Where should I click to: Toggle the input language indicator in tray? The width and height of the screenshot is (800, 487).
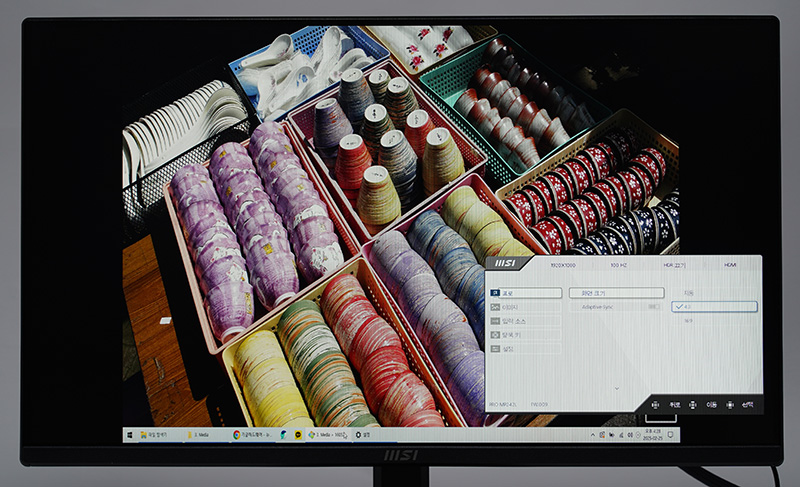[638, 434]
